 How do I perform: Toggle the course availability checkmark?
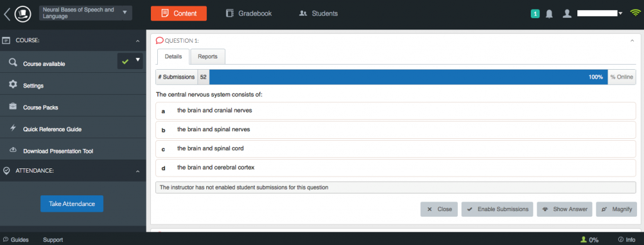pyautogui.click(x=125, y=62)
